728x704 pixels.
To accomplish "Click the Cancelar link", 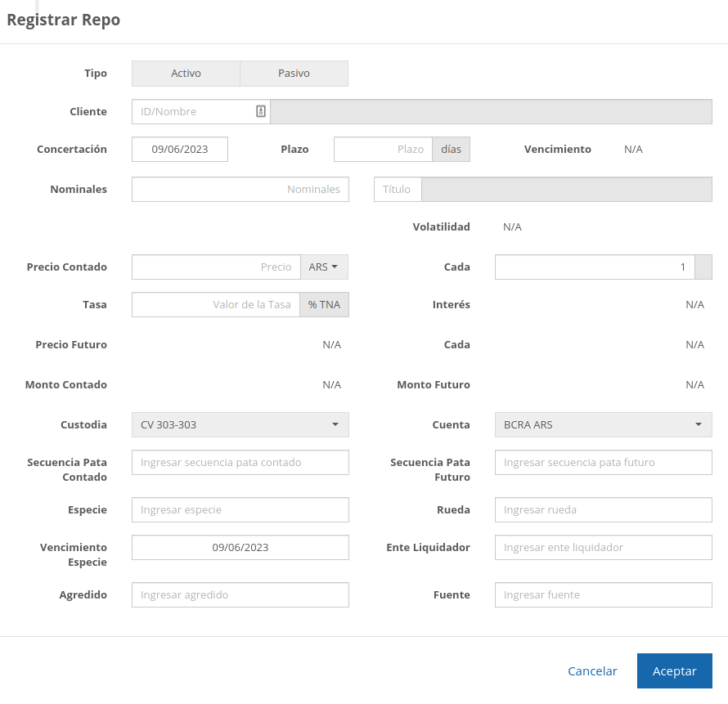I will click(592, 670).
